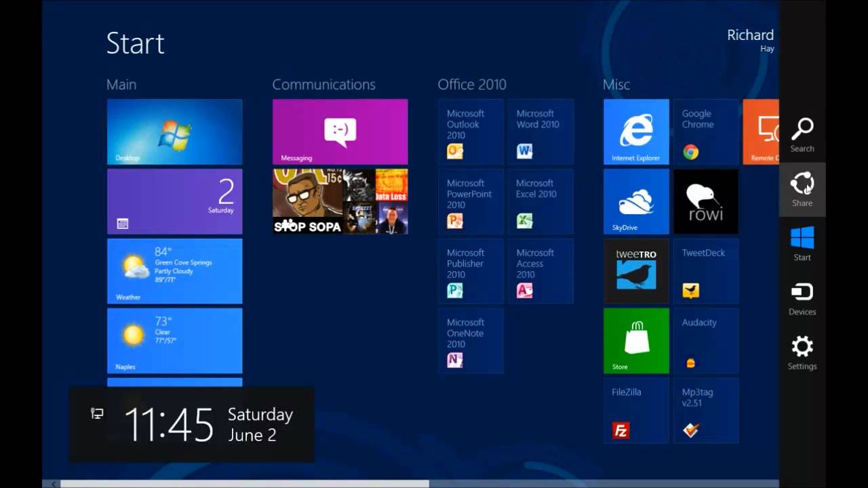The image size is (868, 488).
Task: Launch the rowi app tile
Action: 706,201
